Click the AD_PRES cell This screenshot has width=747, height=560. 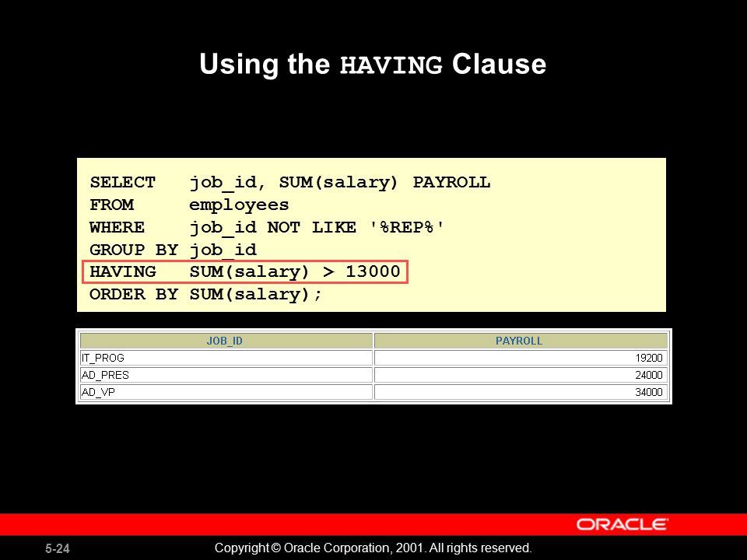pyautogui.click(x=226, y=375)
